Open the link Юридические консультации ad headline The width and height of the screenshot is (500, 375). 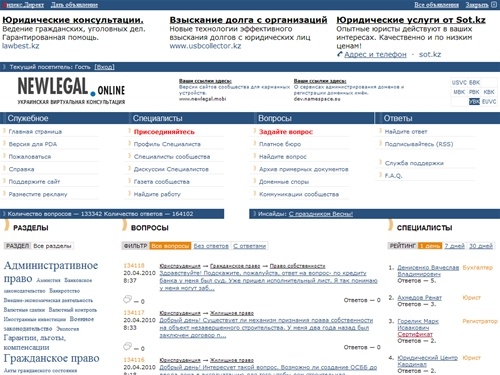coord(73,20)
